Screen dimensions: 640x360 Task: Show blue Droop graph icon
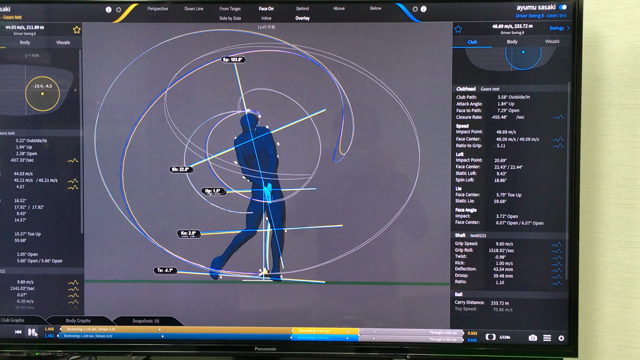point(557,277)
